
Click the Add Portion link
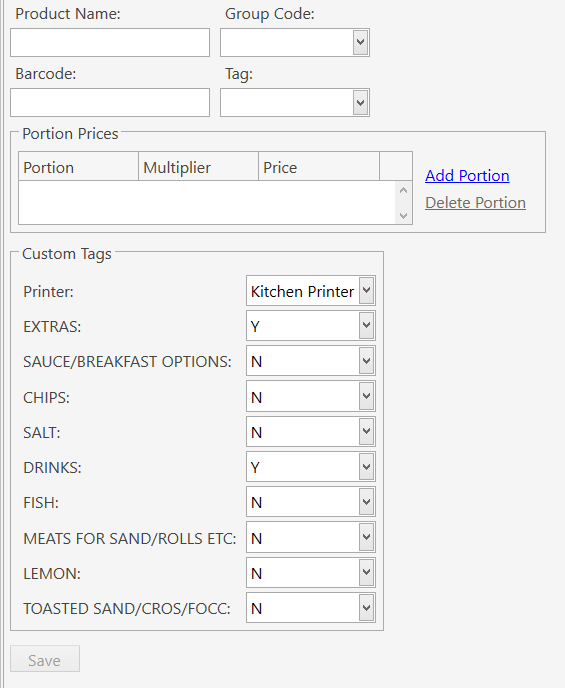[467, 176]
